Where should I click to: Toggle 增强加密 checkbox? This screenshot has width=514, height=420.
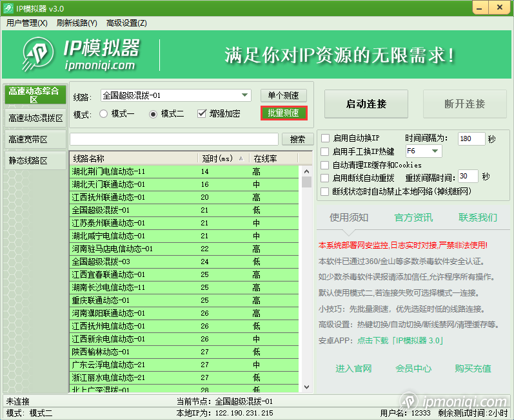coord(202,114)
